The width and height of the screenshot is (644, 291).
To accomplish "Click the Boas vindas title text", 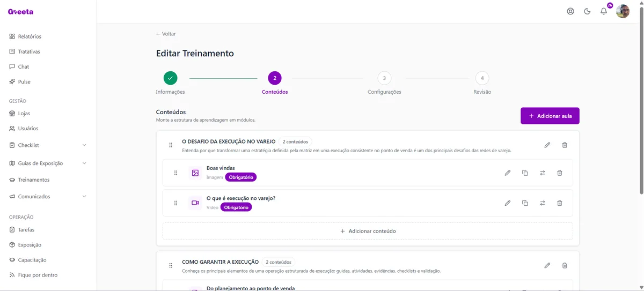I will (x=221, y=168).
